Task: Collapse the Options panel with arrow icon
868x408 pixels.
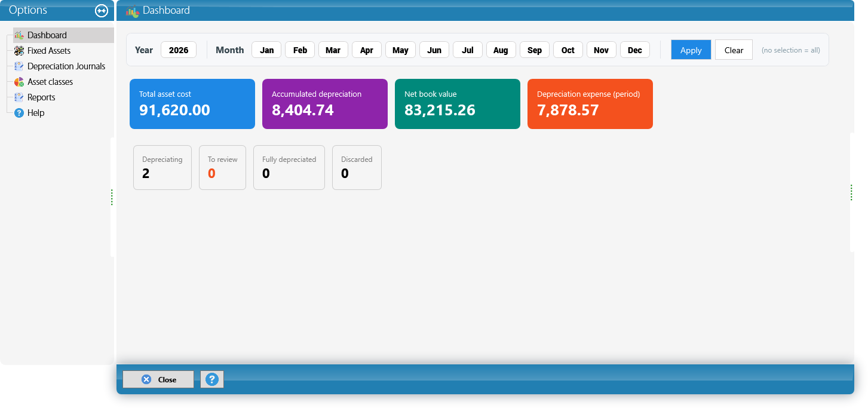Action: (102, 11)
